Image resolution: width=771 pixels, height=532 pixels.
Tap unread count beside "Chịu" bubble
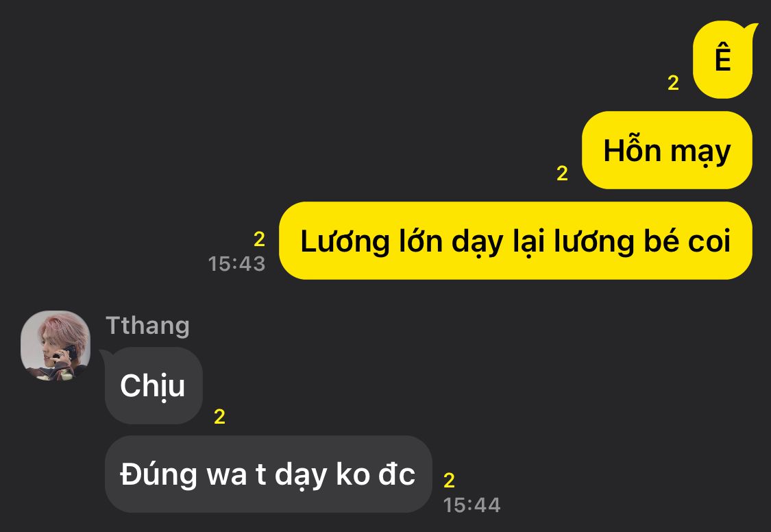click(x=219, y=417)
